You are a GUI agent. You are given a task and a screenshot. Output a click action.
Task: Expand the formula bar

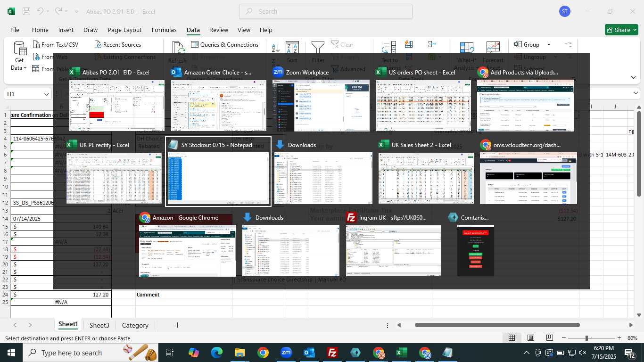(636, 94)
